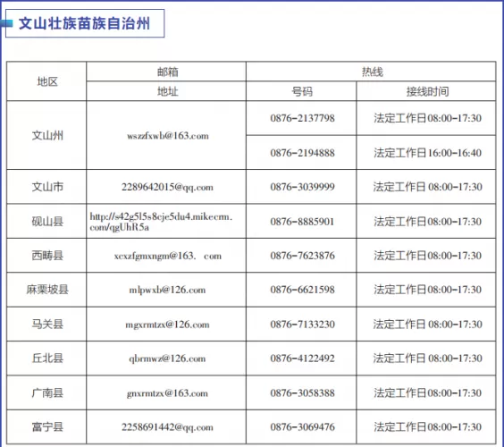Select the 马关县 region cell
504x447 pixels.
click(x=47, y=324)
